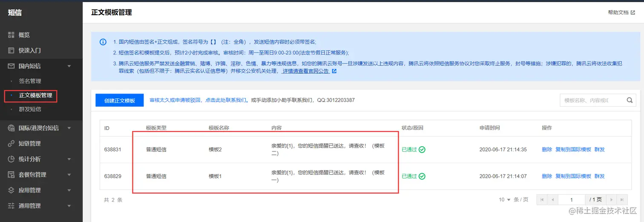This screenshot has width=644, height=222.
Task: Click external link icon after 详情请查看官网公告
Action: 334,71
